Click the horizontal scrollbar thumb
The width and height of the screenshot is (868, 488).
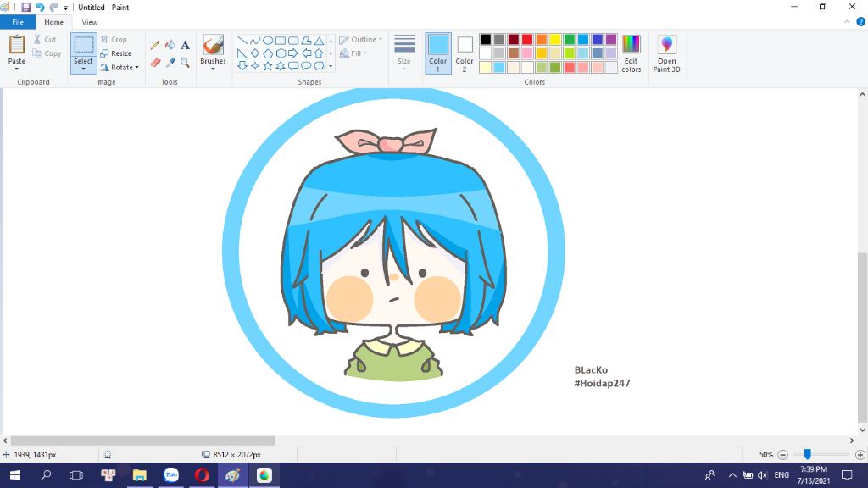click(142, 441)
